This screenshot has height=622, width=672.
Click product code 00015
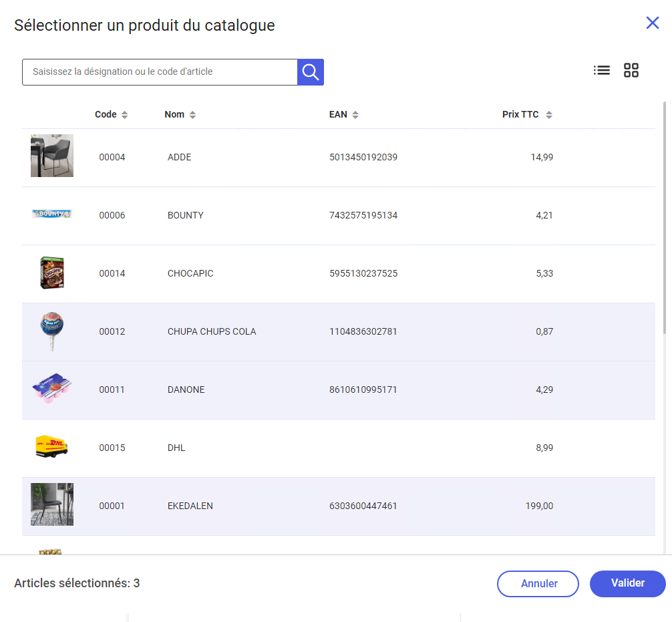click(x=112, y=448)
